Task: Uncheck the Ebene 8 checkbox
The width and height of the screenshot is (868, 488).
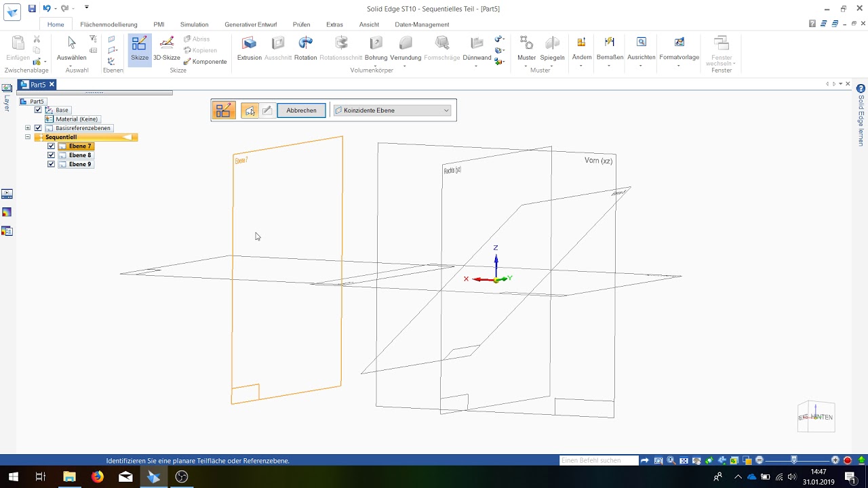Action: pyautogui.click(x=51, y=155)
